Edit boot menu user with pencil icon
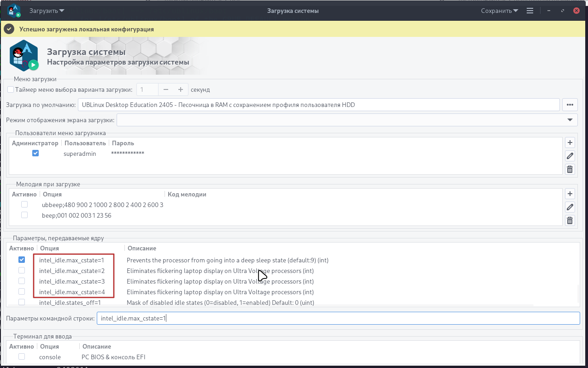The height and width of the screenshot is (368, 588). pyautogui.click(x=570, y=156)
